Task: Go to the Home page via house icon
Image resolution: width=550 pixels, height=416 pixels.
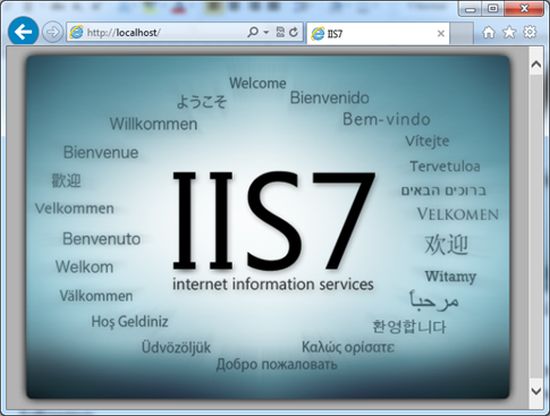Action: [x=489, y=32]
